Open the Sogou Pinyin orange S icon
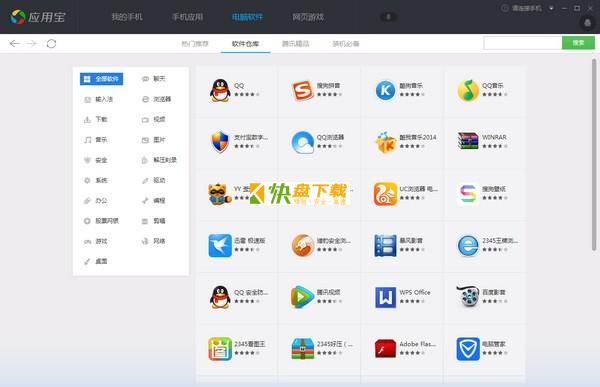600x387 pixels. [x=303, y=90]
